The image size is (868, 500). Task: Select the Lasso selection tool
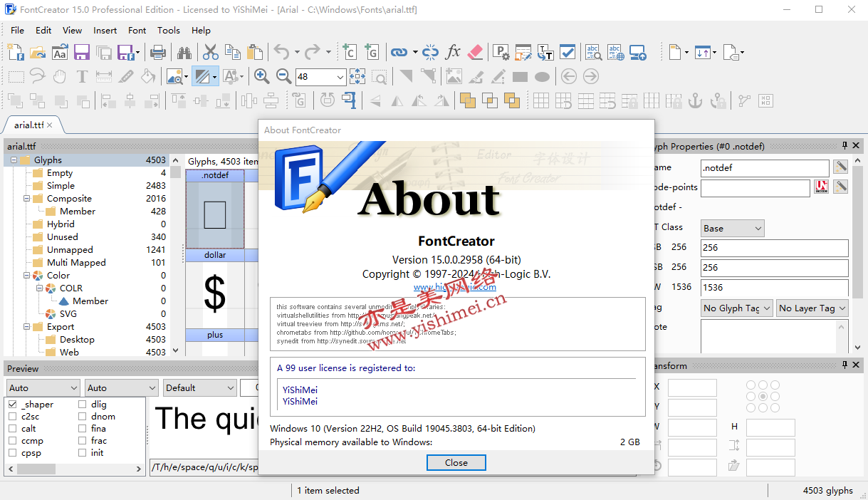(x=37, y=76)
